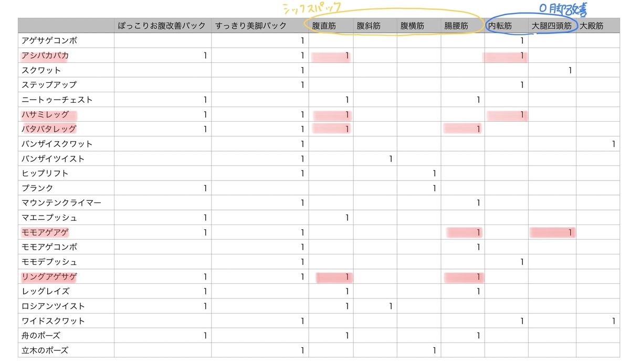
Task: Click モモデプッシュ row's 1 under 内転筋
Action: pos(522,262)
